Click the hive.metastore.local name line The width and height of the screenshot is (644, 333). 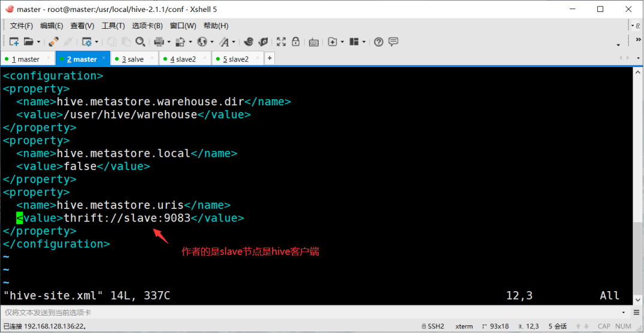[x=127, y=153]
